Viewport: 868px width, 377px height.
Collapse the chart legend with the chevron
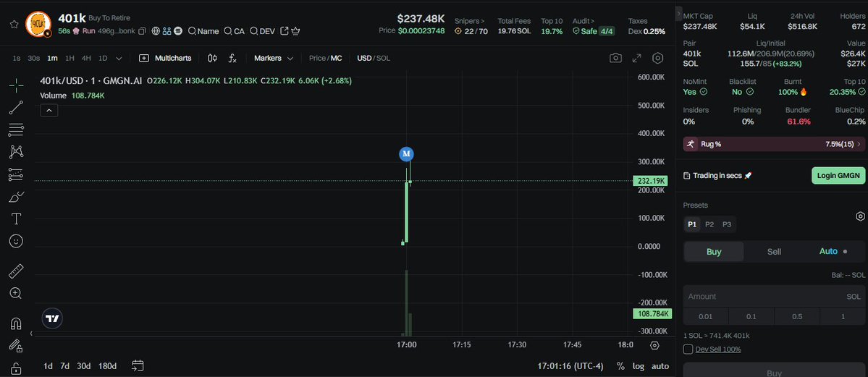[49, 111]
